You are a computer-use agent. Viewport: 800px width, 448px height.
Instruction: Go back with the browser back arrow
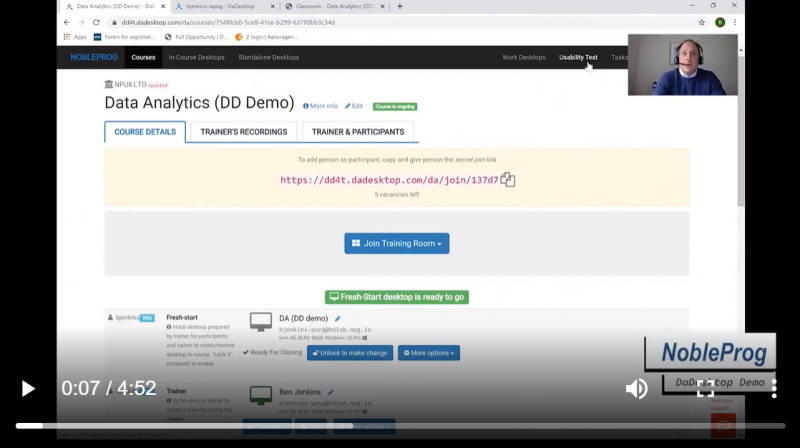(x=67, y=22)
